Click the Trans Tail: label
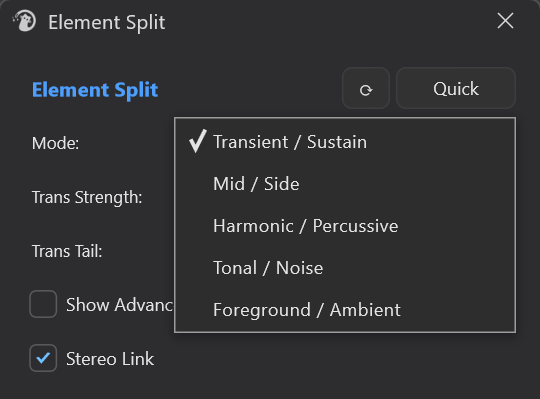Screen dimensions: 540x399 coord(67,251)
